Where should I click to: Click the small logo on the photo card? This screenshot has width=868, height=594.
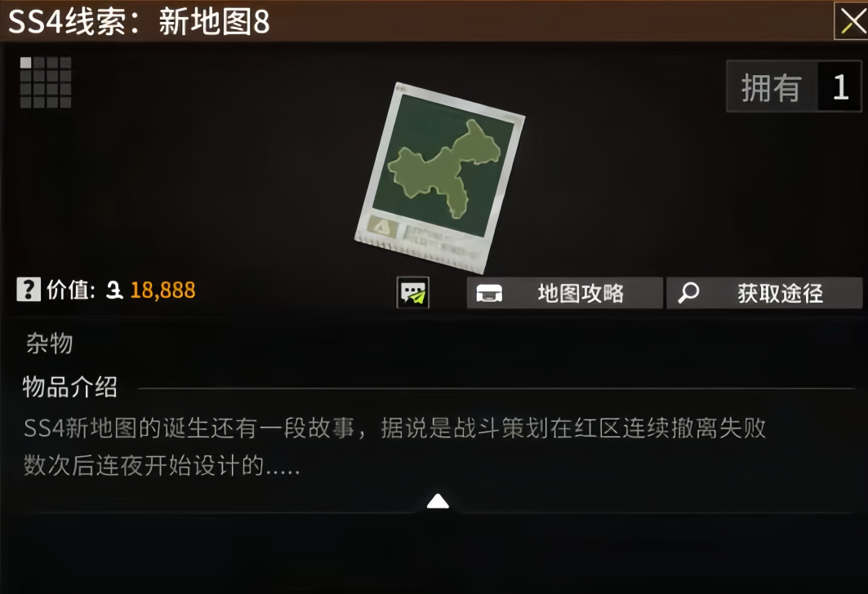coord(382,226)
